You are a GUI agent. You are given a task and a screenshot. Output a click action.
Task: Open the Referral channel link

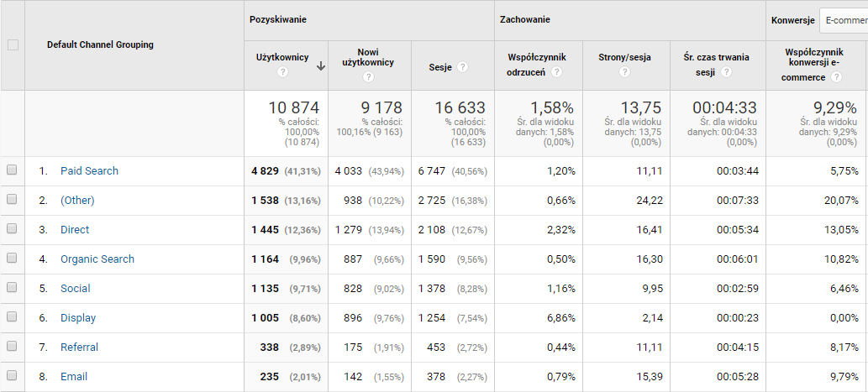click(x=79, y=347)
